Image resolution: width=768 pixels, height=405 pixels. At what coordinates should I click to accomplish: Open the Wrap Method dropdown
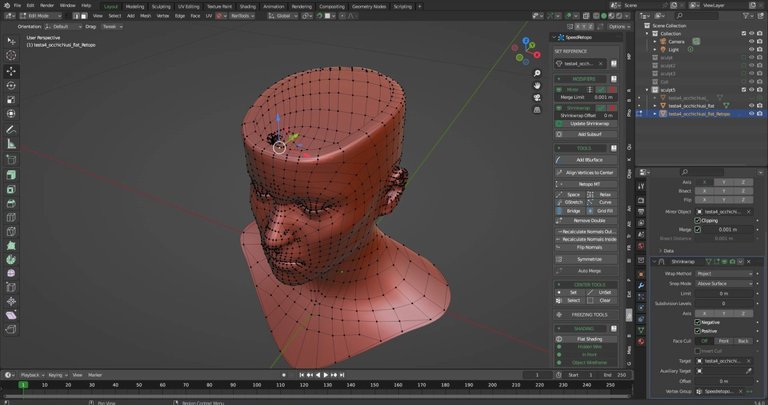coord(723,273)
